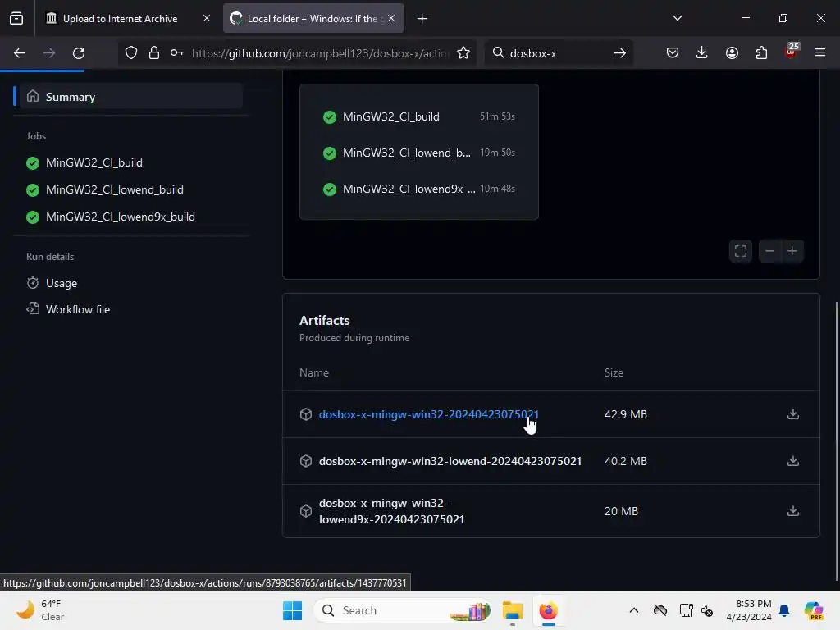
Task: Click the GitHub URL address field
Action: click(320, 53)
